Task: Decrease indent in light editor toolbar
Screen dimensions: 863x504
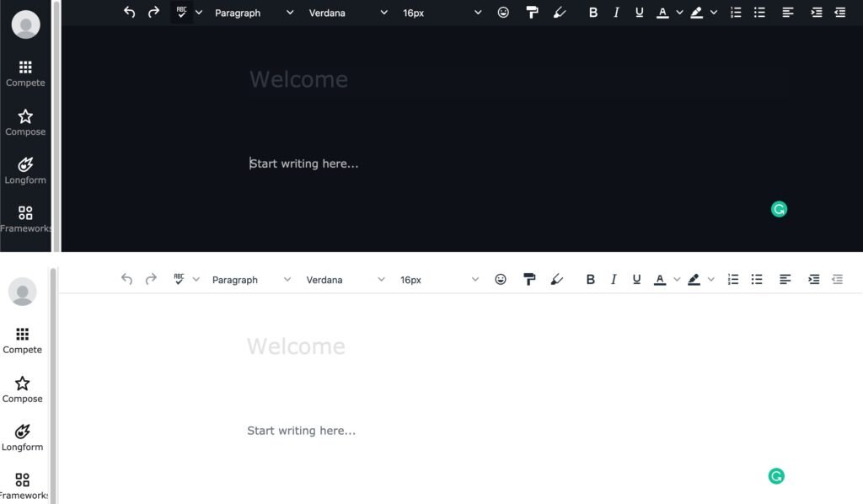Action: point(837,279)
